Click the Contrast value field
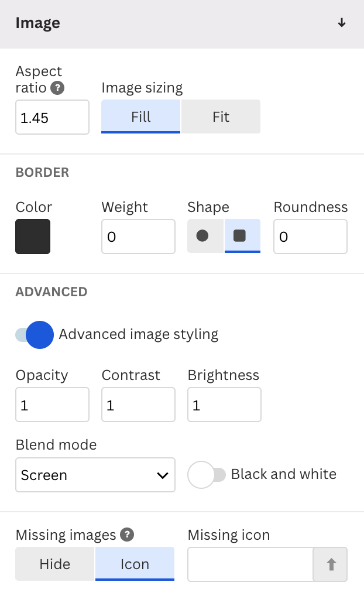 [x=138, y=405]
